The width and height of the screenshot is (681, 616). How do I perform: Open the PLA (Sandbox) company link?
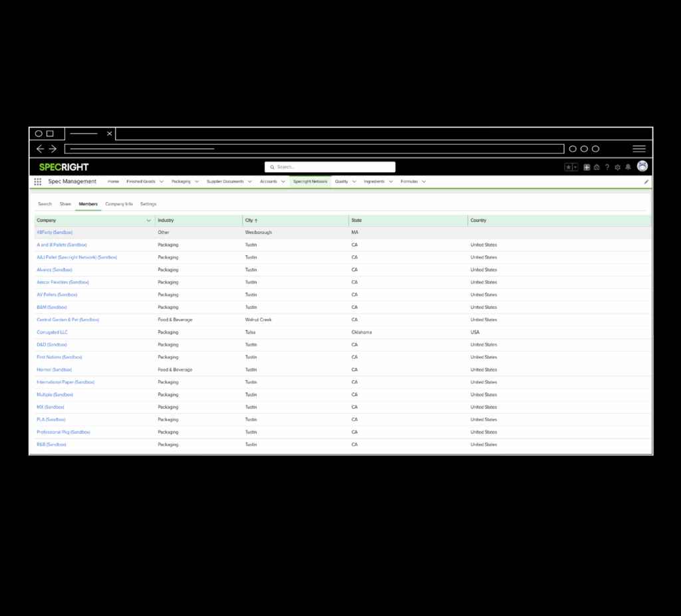click(51, 420)
